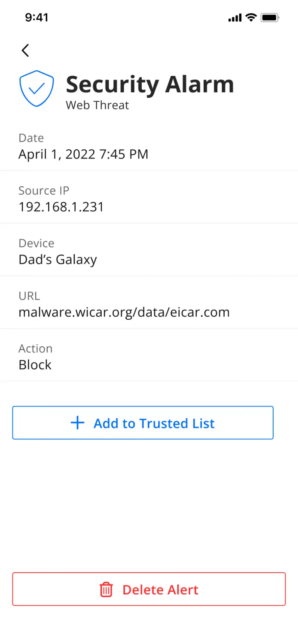Tap the trash can icon

click(106, 589)
